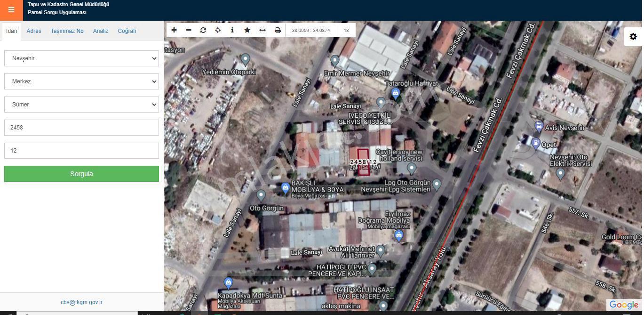Focus the parcel number field 12
This screenshot has width=644, height=315.
click(x=81, y=151)
